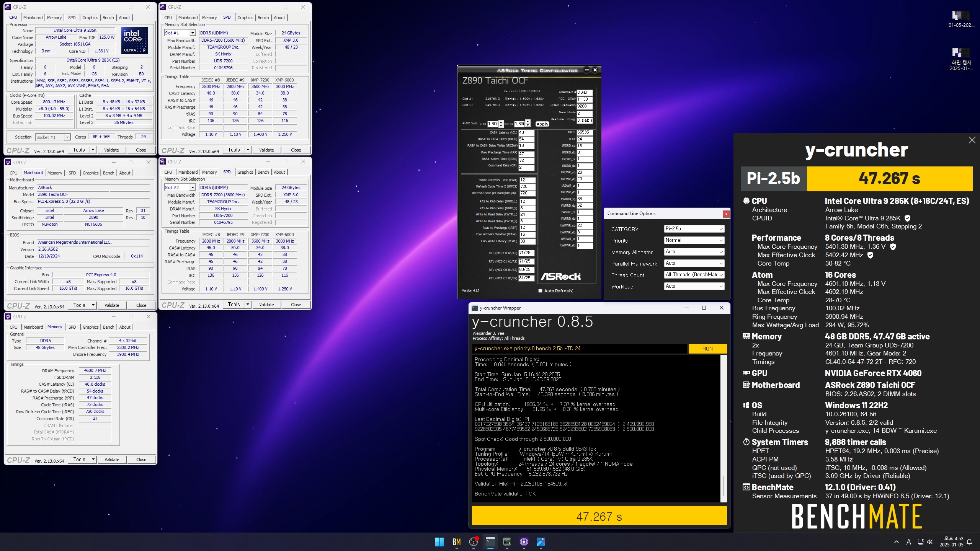
Task: Open the Photos app taskbar icon
Action: (541, 542)
